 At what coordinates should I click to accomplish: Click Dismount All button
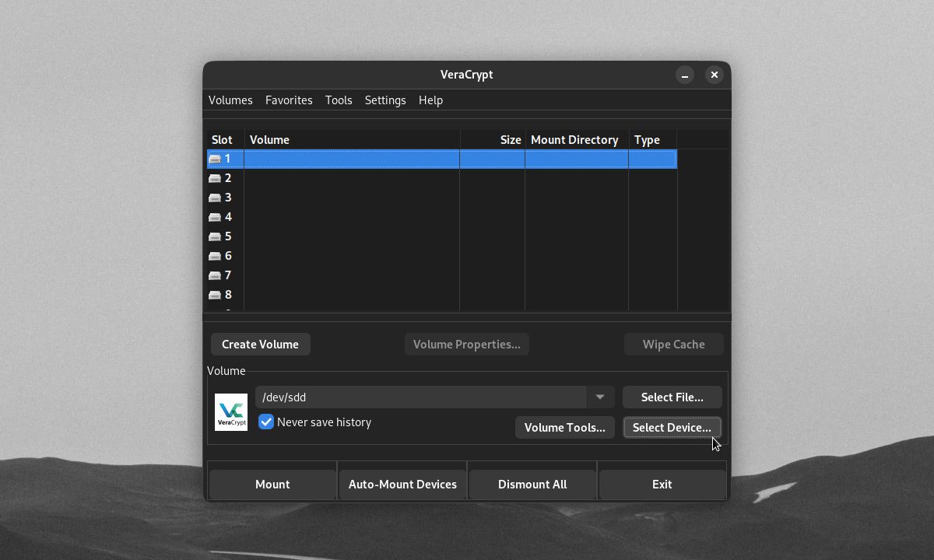click(532, 485)
